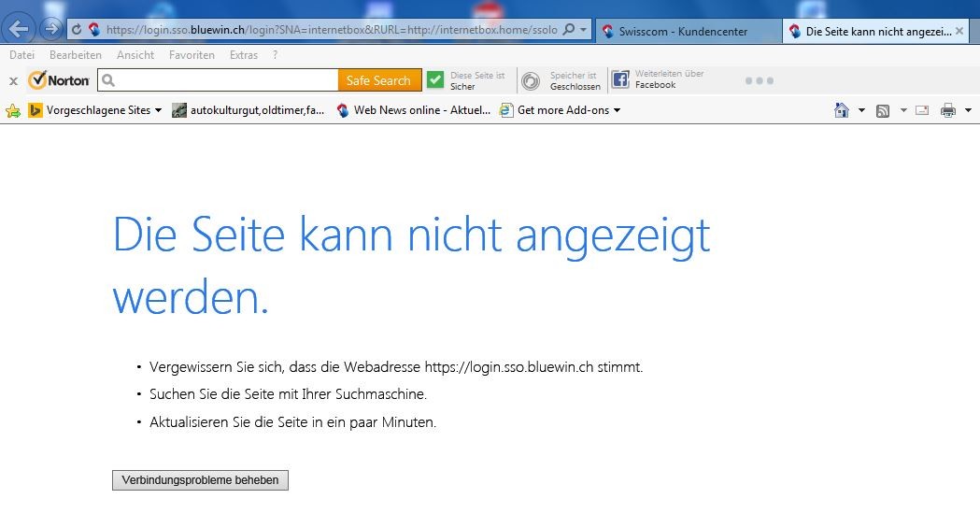Open the Norton vault 'Speicher ist Geschlossen' icon
The height and width of the screenshot is (513, 980).
point(530,80)
